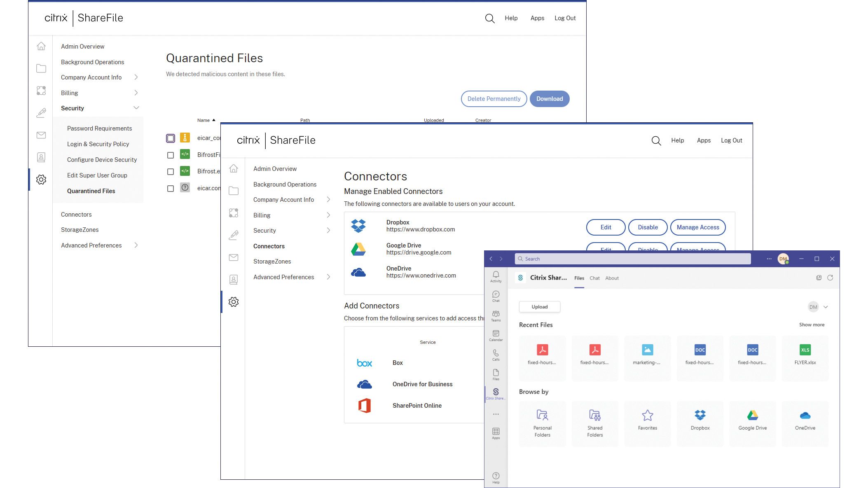Expand Company Account Info in Quarantined Files window

click(136, 77)
